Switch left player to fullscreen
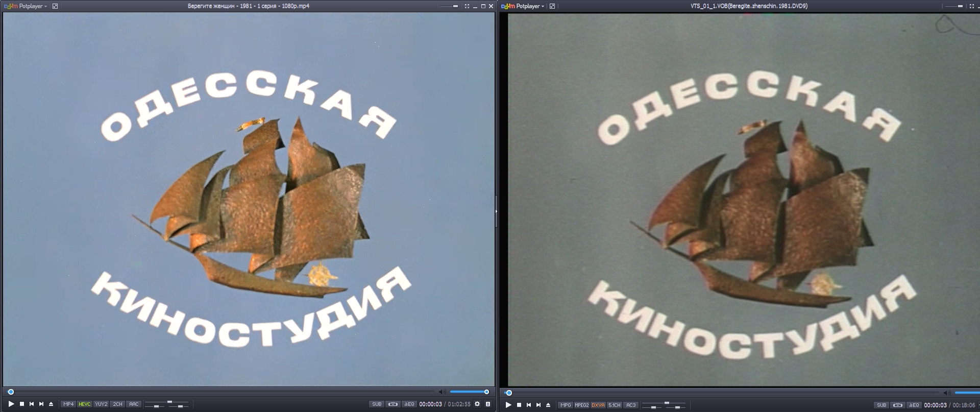Viewport: 980px width, 412px height. tap(467, 6)
